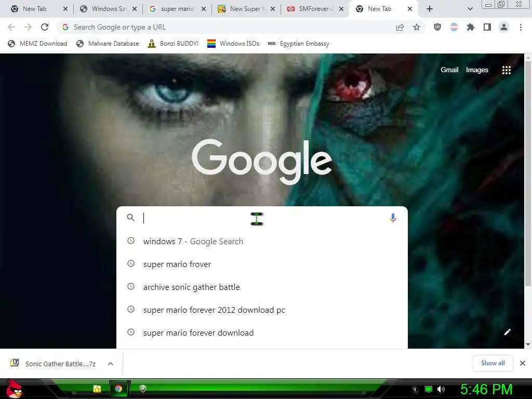Open the MEMZ Download bookmark
Image resolution: width=532 pixels, height=399 pixels.
(x=37, y=44)
